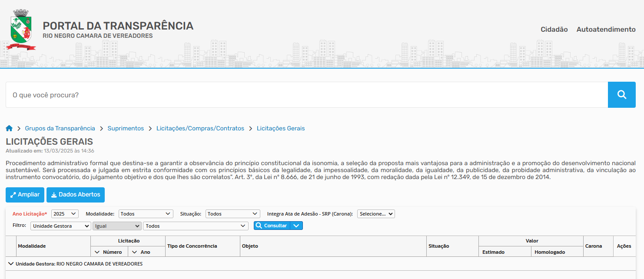The width and height of the screenshot is (644, 279).
Task: Open Licitações/Compras/Contratos breadcrumb link
Action: [200, 128]
